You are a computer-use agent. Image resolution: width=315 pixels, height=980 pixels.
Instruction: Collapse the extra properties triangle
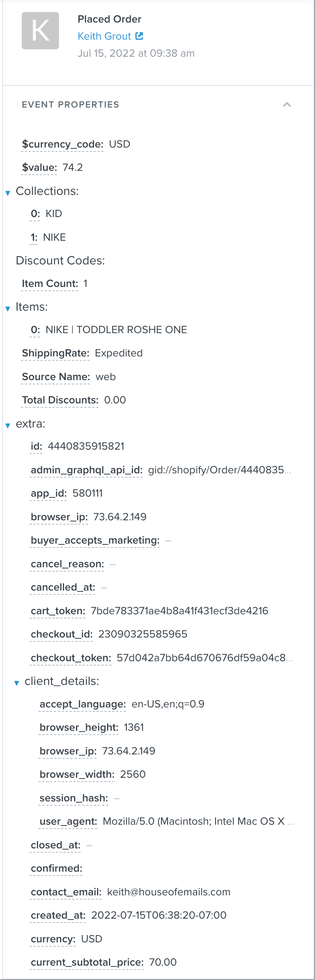(x=8, y=426)
